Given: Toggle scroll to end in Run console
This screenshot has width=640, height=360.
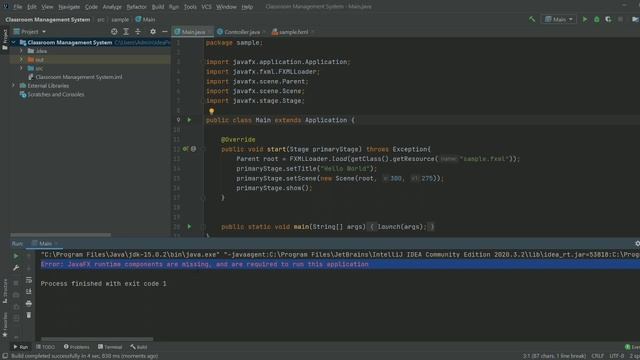Looking at the screenshot, I should pyautogui.click(x=29, y=291).
